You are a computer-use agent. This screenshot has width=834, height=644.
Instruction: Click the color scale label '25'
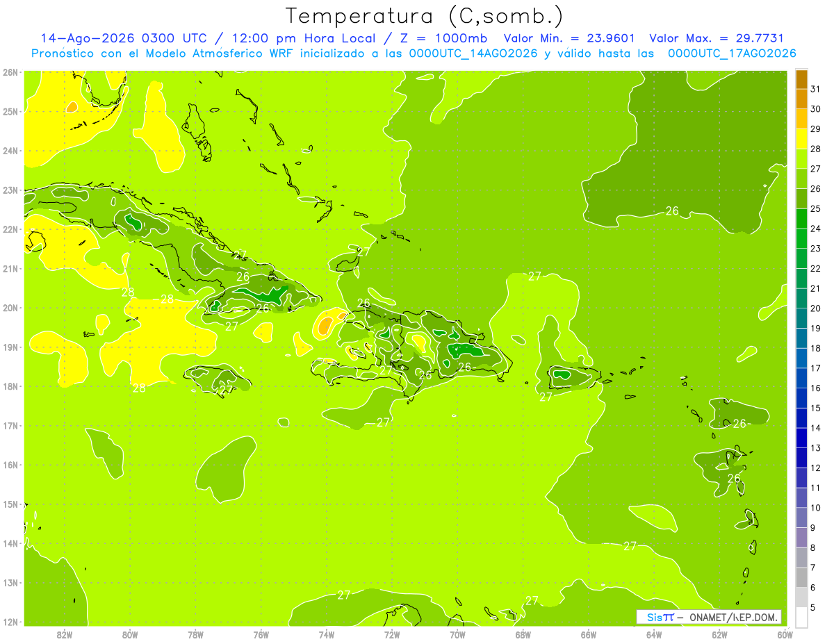click(815, 208)
